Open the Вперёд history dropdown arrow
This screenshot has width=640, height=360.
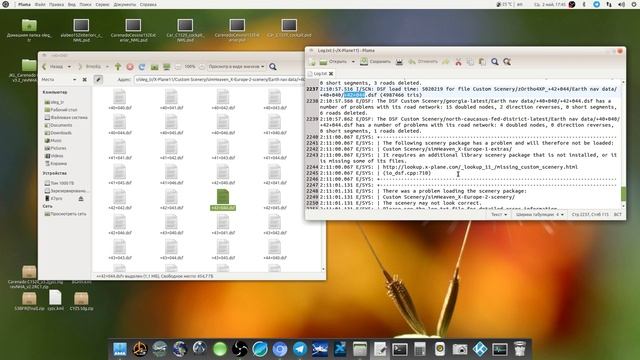[x=107, y=67]
